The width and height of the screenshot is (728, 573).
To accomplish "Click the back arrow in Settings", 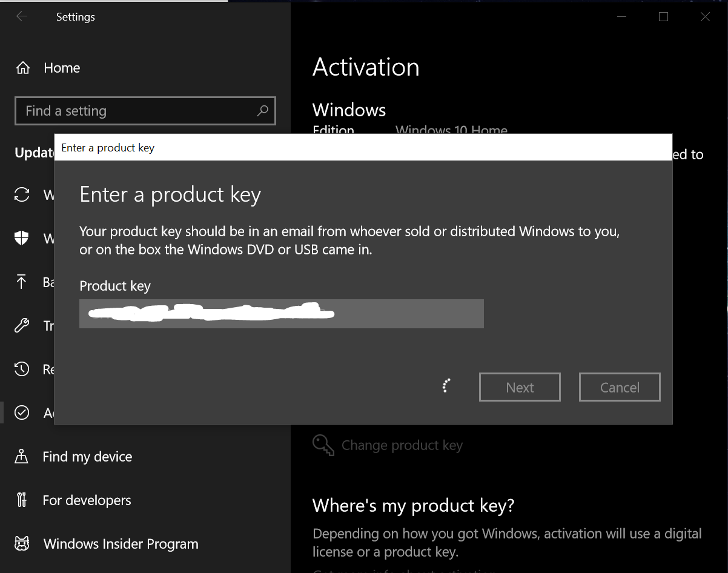I will click(x=22, y=17).
